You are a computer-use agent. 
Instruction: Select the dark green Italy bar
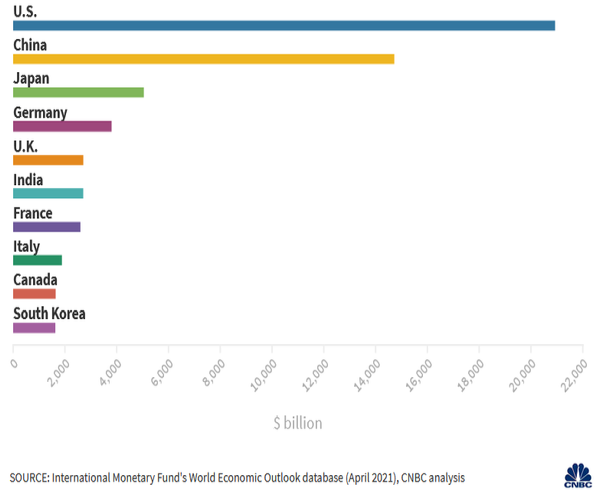point(37,260)
